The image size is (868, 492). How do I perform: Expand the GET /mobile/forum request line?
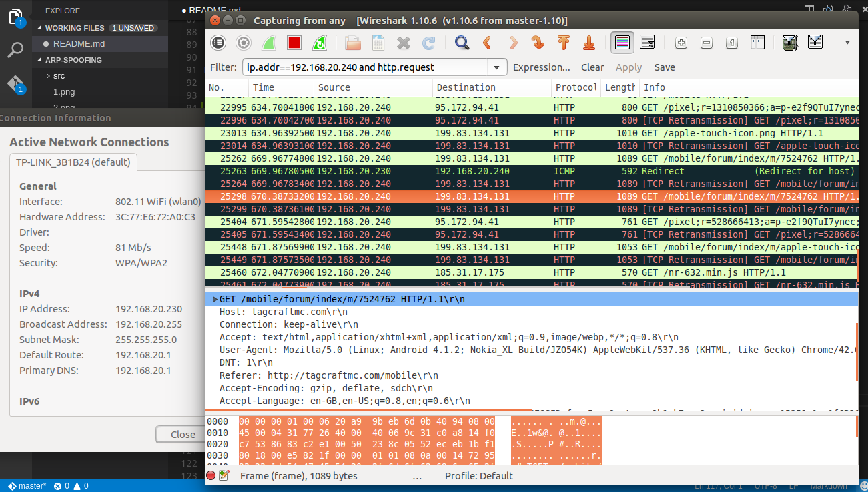[215, 300]
